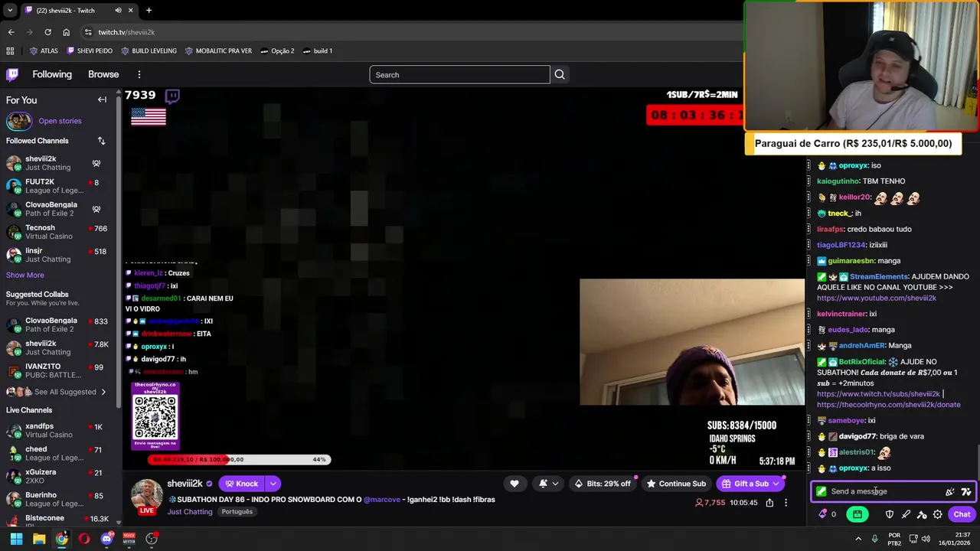Click the sword mod tools icon
This screenshot has width=980, height=551.
click(906, 514)
